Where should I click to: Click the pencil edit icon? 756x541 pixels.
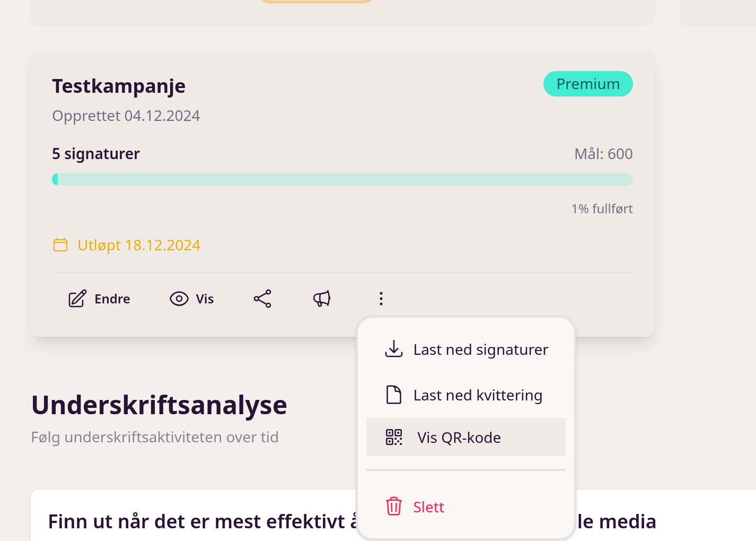[77, 299]
